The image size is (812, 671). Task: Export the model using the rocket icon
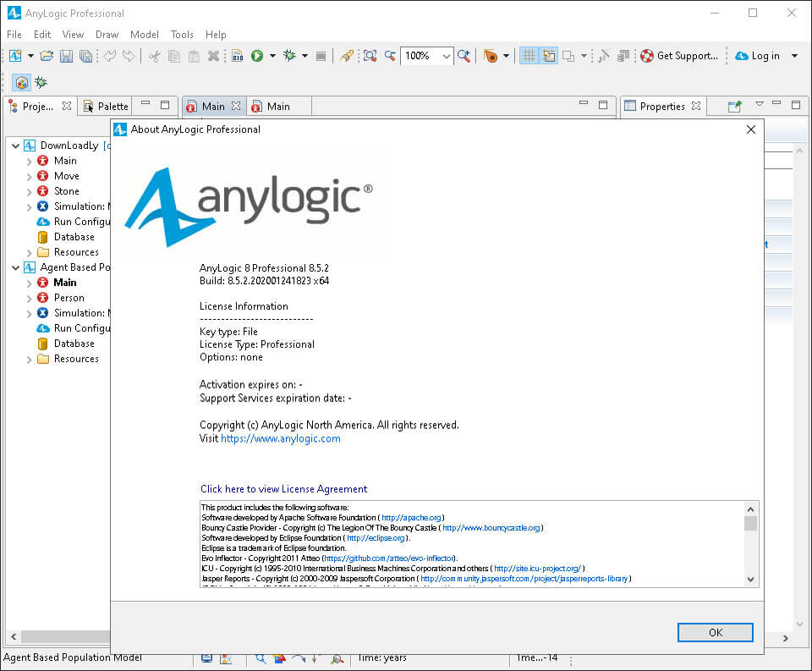pyautogui.click(x=346, y=55)
